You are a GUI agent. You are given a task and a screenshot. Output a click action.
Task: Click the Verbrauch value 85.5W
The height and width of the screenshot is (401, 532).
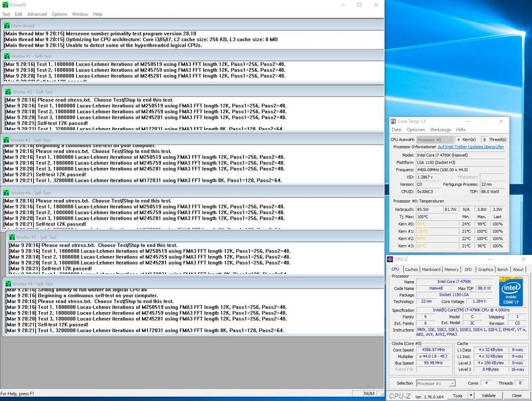(429, 210)
